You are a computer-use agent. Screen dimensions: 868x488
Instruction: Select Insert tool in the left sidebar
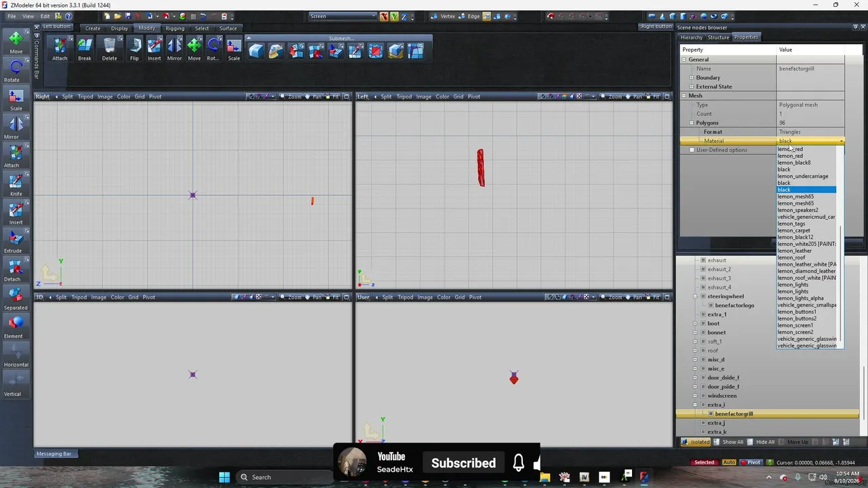pos(16,213)
